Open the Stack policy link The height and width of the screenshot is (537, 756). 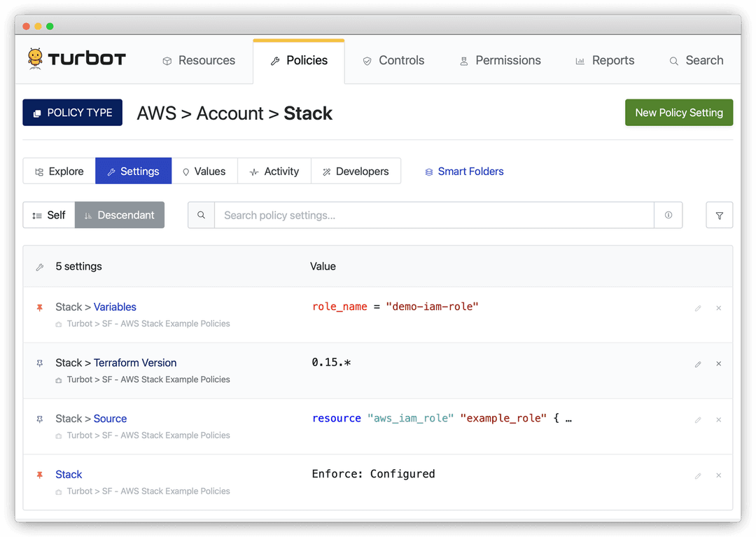69,475
